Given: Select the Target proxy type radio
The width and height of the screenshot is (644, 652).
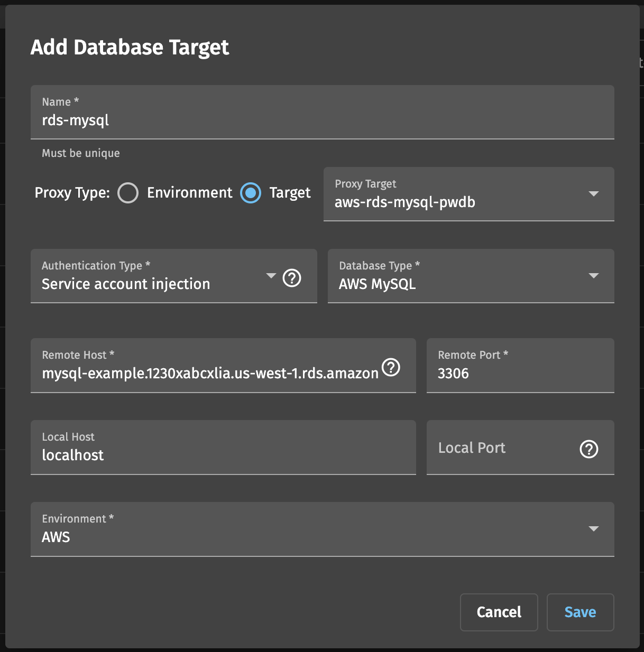Looking at the screenshot, I should 251,193.
